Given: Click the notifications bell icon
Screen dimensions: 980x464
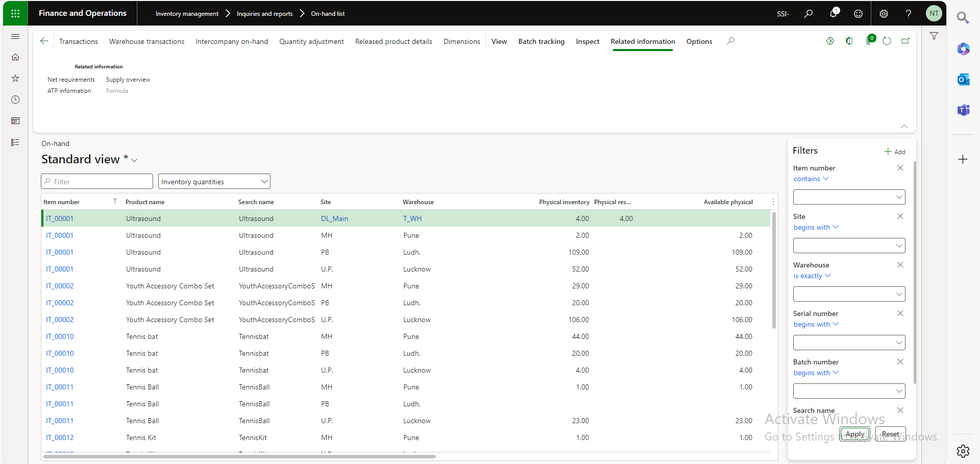Looking at the screenshot, I should 833,13.
